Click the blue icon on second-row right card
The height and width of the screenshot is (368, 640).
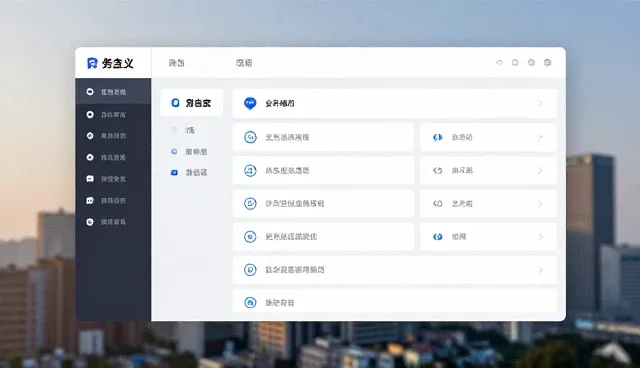coord(438,137)
